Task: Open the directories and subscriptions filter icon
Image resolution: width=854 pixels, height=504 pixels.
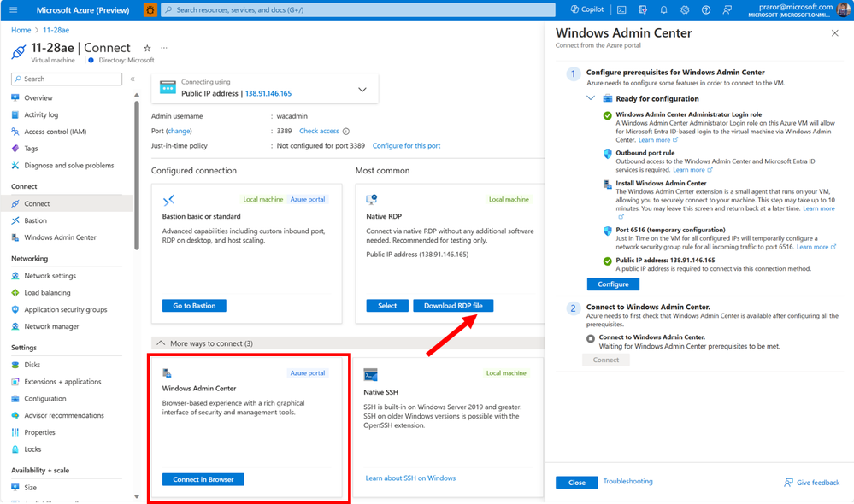Action: coord(643,9)
